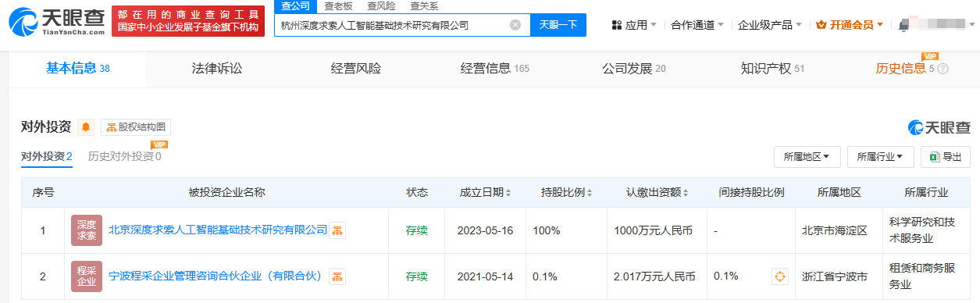This screenshot has width=980, height=303.
Task: Click the target icon next to 0.1% indirect holding
Action: point(779,276)
